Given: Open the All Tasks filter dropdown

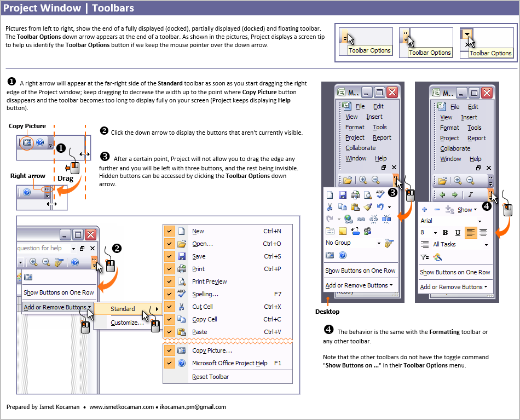Looking at the screenshot, I should [486, 245].
